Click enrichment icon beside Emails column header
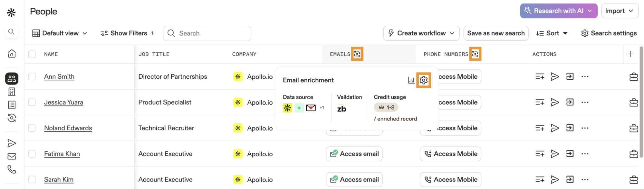The height and width of the screenshot is (189, 644). (x=357, y=54)
